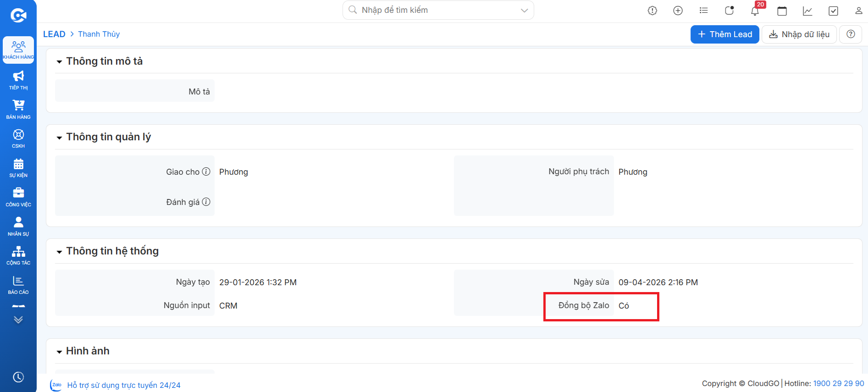Click the refresh status icon with dot
Viewport: 868px width, 392px height.
click(730, 11)
